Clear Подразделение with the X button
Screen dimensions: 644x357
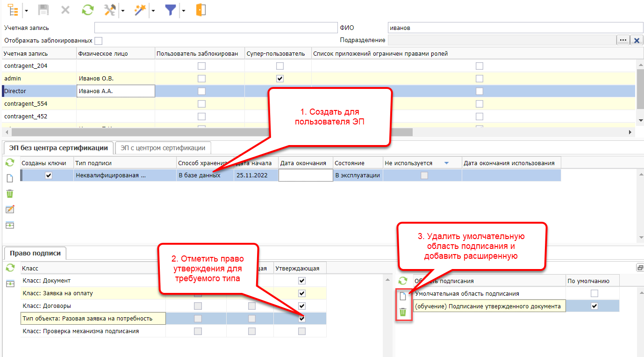[637, 40]
